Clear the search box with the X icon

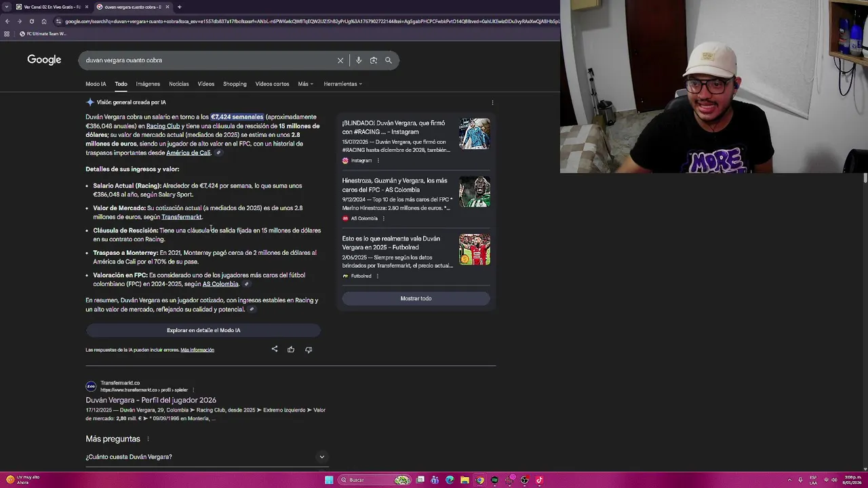click(x=340, y=60)
